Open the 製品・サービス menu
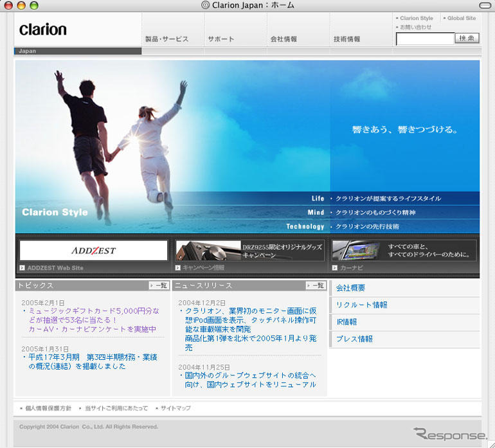This screenshot has width=495, height=448. coord(166,39)
